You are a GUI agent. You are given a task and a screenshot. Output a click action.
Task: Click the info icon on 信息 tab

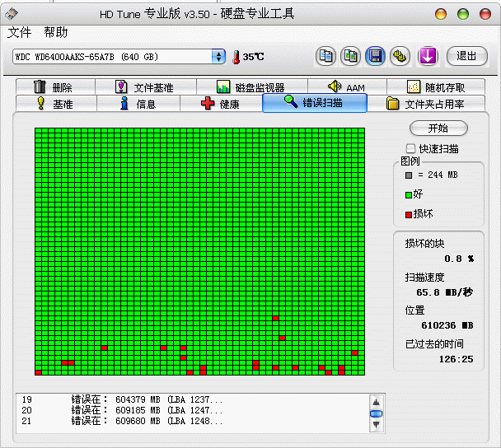tap(124, 103)
